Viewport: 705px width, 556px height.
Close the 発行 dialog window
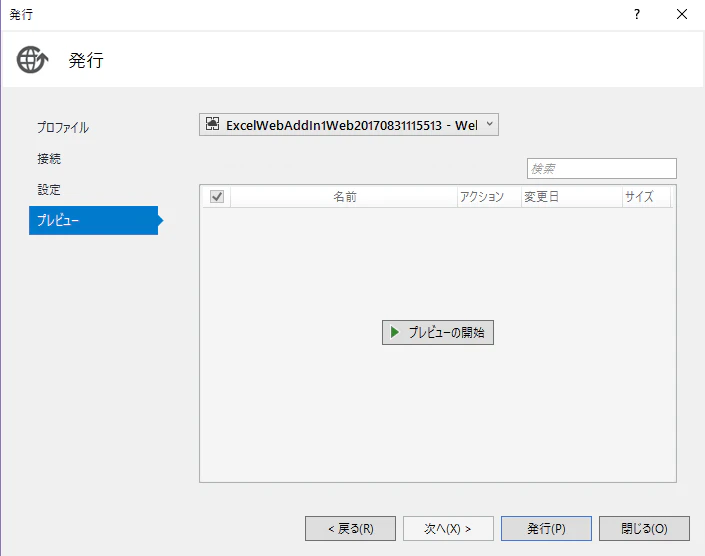682,14
